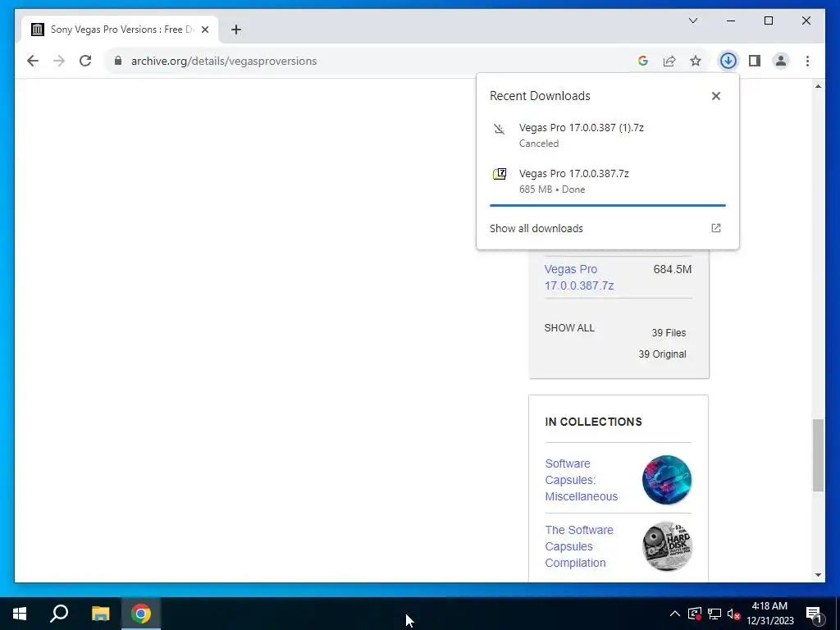Click the address bar URL
The image size is (840, 630).
pos(224,61)
